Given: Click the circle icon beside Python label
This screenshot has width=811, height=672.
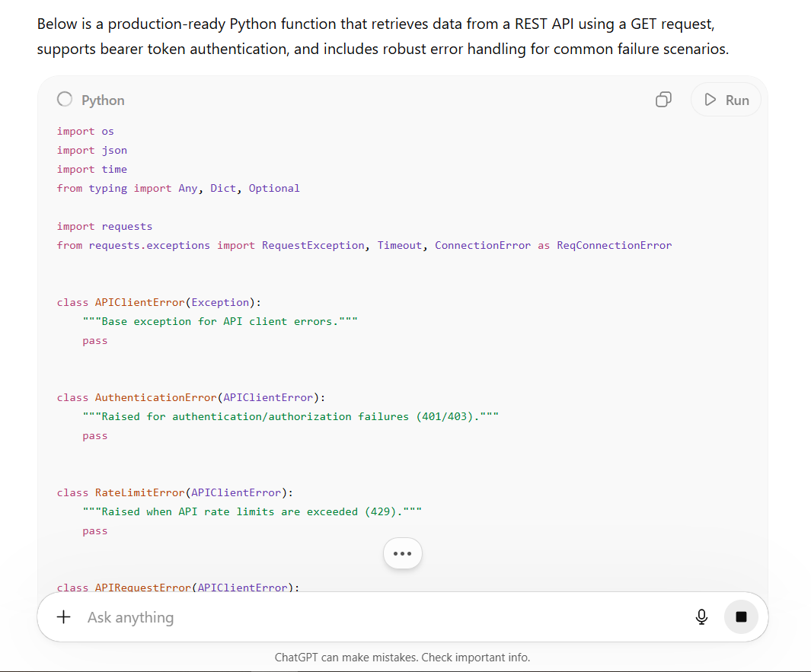Looking at the screenshot, I should [x=65, y=99].
